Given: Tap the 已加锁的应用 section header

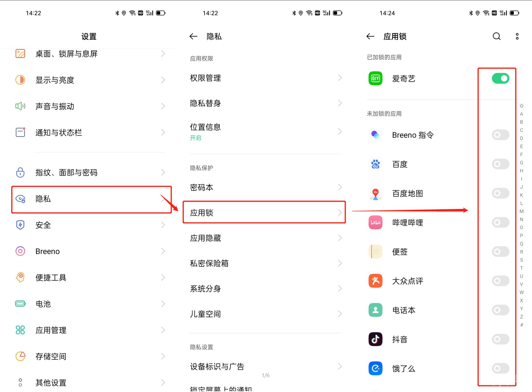Looking at the screenshot, I should (x=384, y=57).
